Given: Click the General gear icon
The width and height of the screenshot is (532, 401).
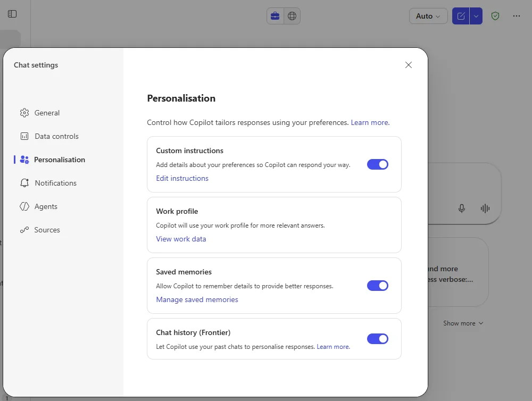Looking at the screenshot, I should pos(24,113).
